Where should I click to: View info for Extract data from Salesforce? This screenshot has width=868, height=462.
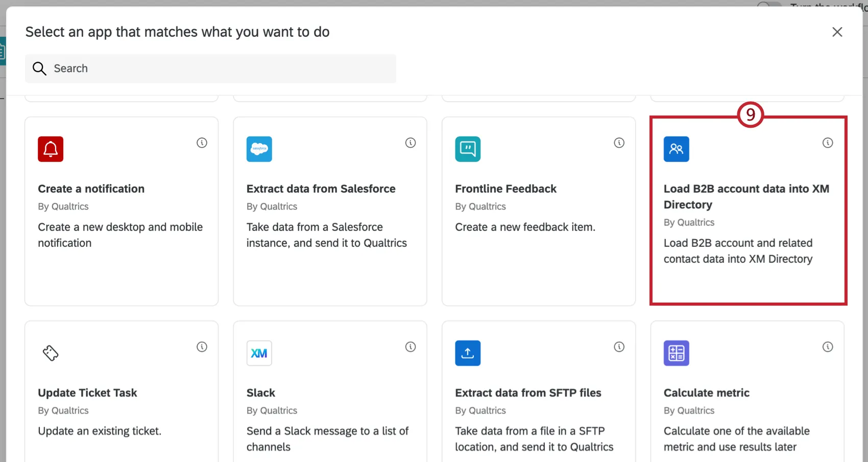click(x=411, y=143)
